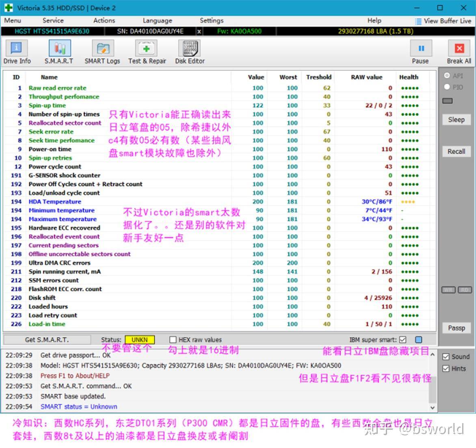Click model HGST HTS541515A9E630 label
Screen dimensions: 476x448
coord(52,31)
